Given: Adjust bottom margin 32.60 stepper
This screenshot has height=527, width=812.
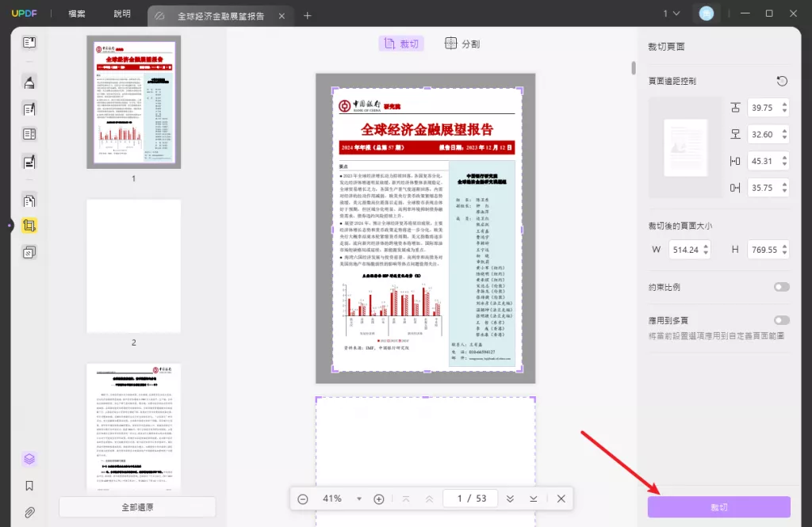Looking at the screenshot, I should 784,135.
